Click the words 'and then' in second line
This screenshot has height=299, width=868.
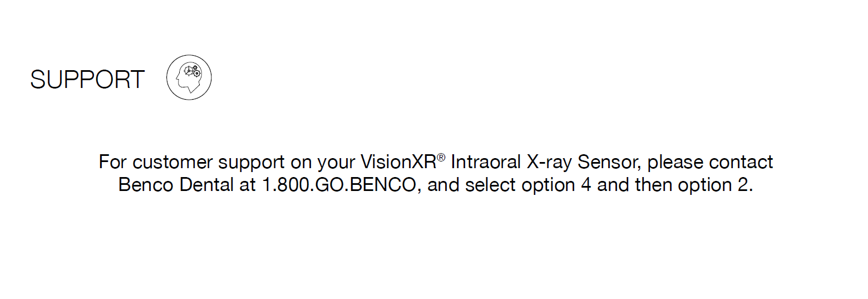pyautogui.click(x=635, y=185)
